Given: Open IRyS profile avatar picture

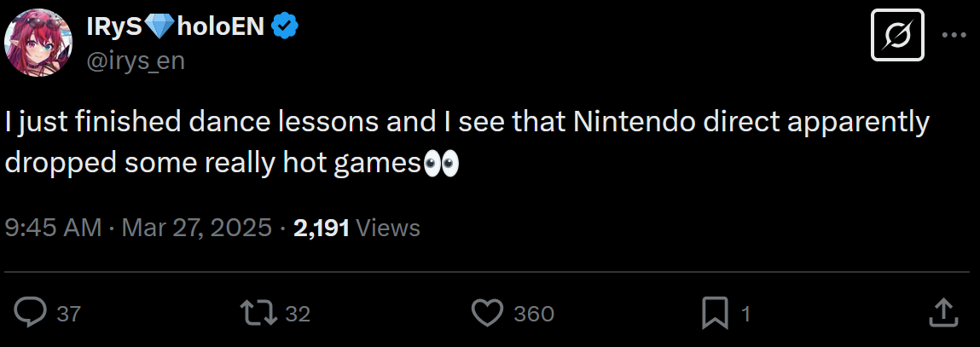Looking at the screenshot, I should pyautogui.click(x=38, y=43).
